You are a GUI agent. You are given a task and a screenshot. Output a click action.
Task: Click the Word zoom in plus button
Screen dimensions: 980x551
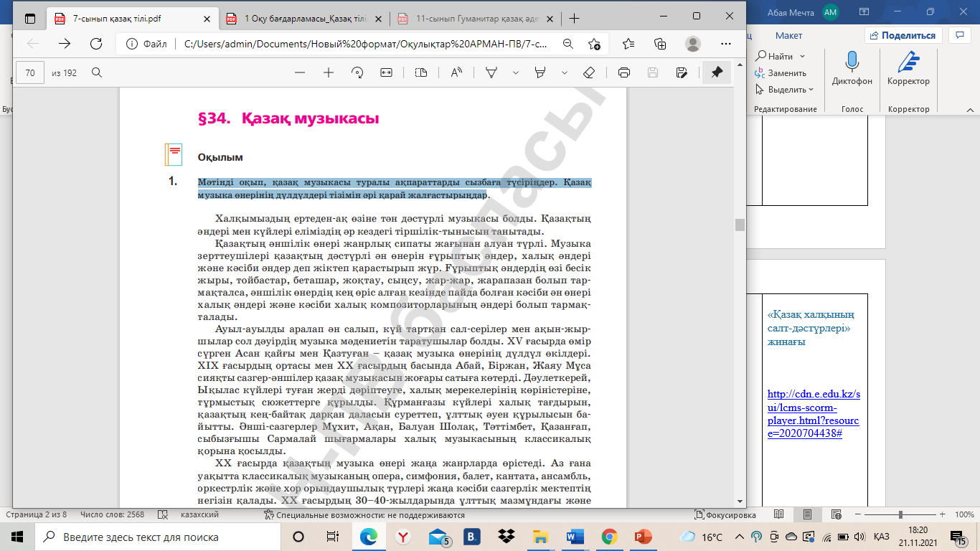click(943, 514)
